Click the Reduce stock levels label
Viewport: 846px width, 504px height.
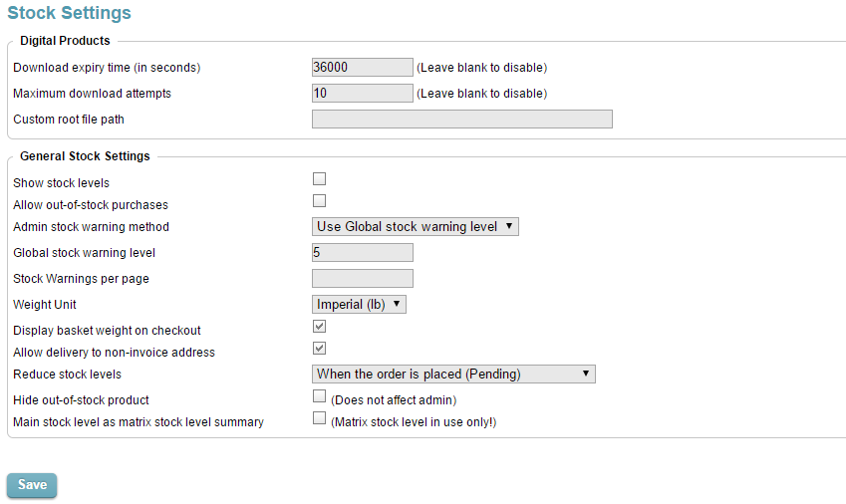[67, 375]
